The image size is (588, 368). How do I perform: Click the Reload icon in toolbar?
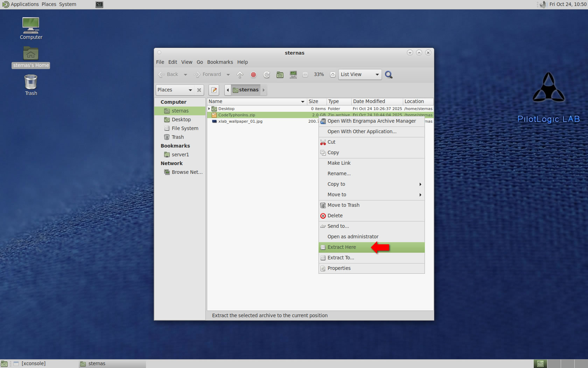click(x=267, y=75)
